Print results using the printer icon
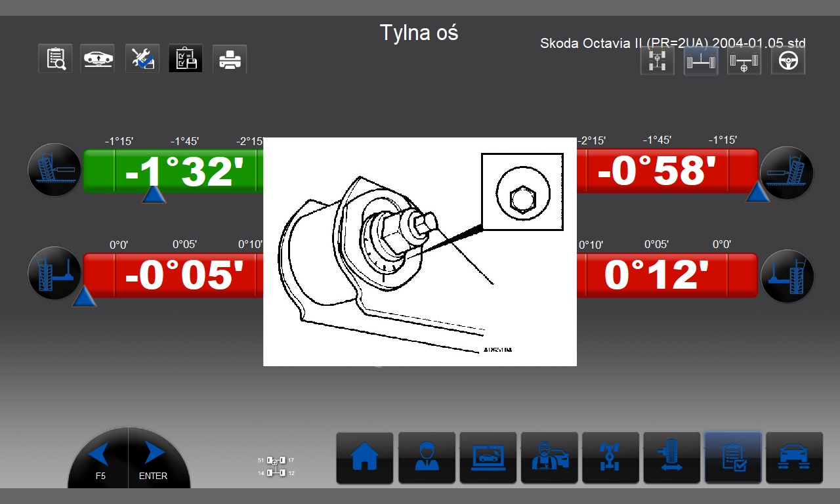The width and height of the screenshot is (840, 504). point(230,58)
